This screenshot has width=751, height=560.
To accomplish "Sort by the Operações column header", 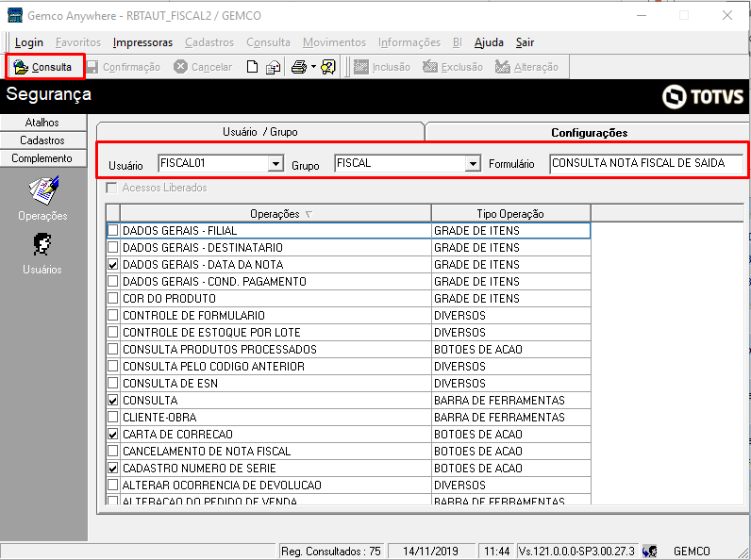I will pyautogui.click(x=275, y=213).
